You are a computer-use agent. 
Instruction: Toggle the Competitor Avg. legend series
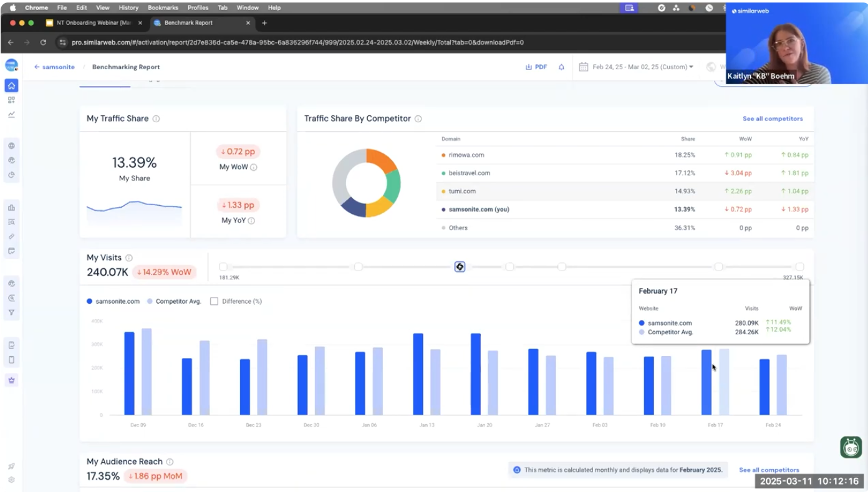[174, 301]
